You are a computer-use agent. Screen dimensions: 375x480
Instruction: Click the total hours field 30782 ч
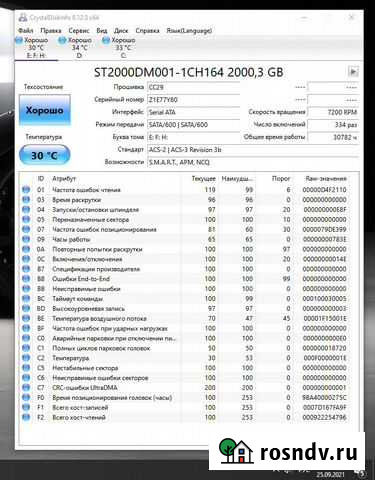333,137
